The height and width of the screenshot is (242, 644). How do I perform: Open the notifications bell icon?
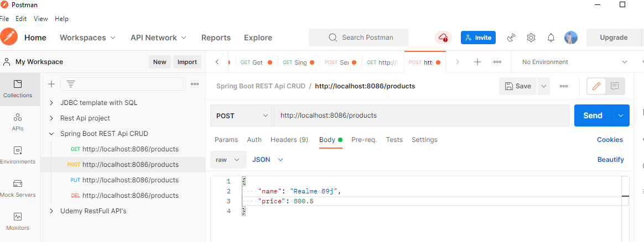coord(551,38)
